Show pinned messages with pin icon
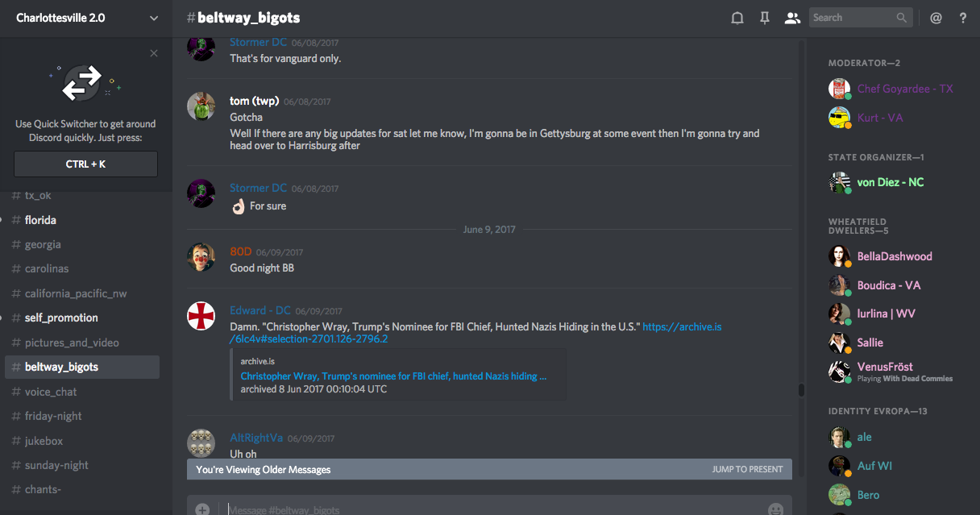The image size is (980, 515). pos(765,18)
